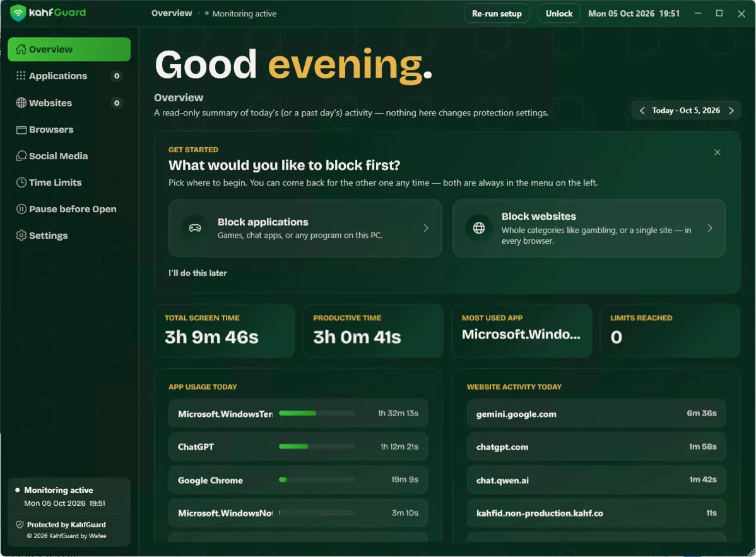The width and height of the screenshot is (756, 557).
Task: Open the Time Limits section in sidebar
Action: 69,183
